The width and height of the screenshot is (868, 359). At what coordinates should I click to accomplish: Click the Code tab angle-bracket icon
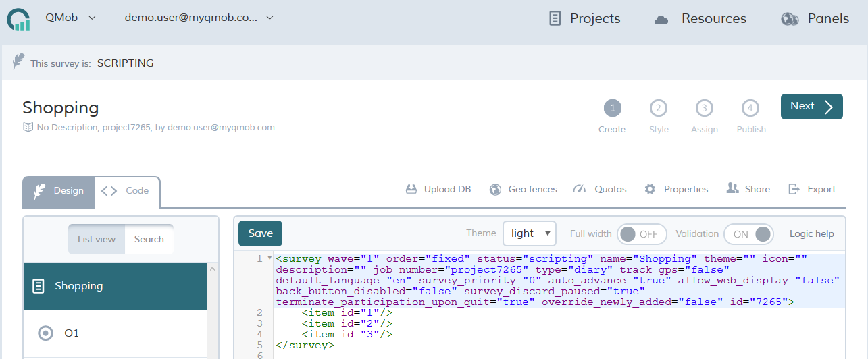click(x=109, y=191)
